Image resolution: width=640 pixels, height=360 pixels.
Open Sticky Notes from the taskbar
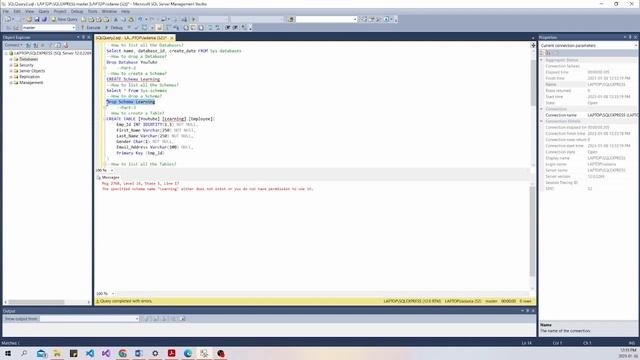(x=73, y=353)
